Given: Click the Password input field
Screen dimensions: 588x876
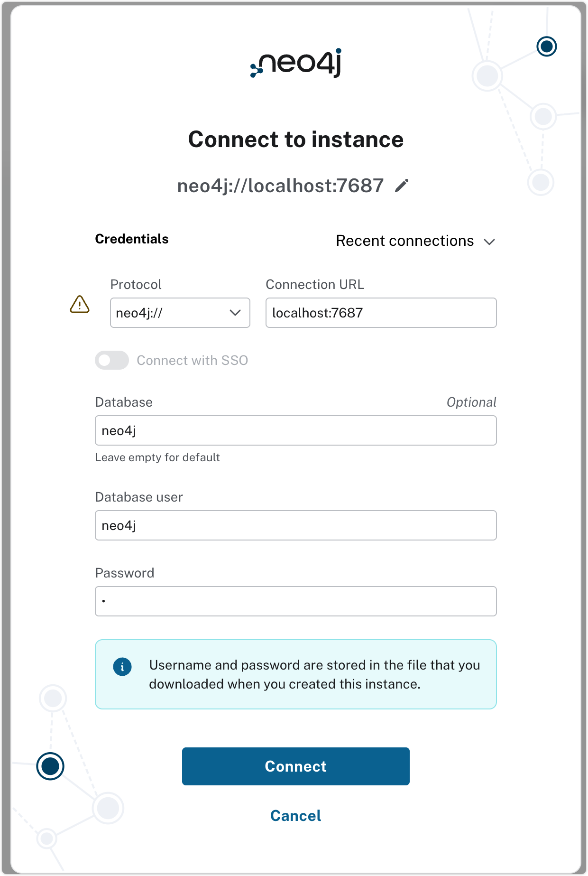Looking at the screenshot, I should 296,601.
